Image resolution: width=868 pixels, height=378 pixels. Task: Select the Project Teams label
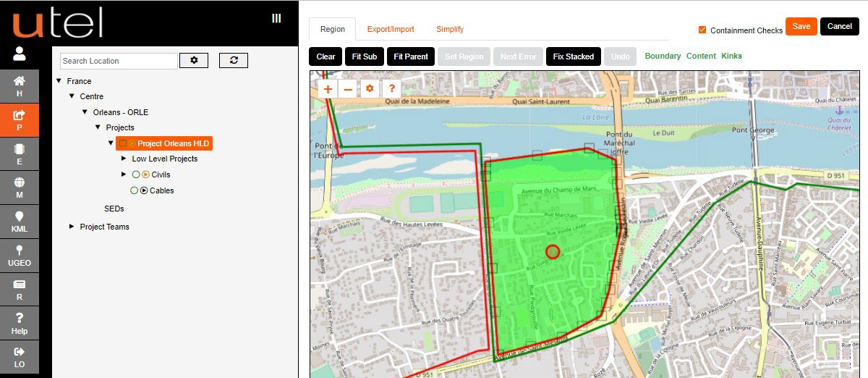105,227
